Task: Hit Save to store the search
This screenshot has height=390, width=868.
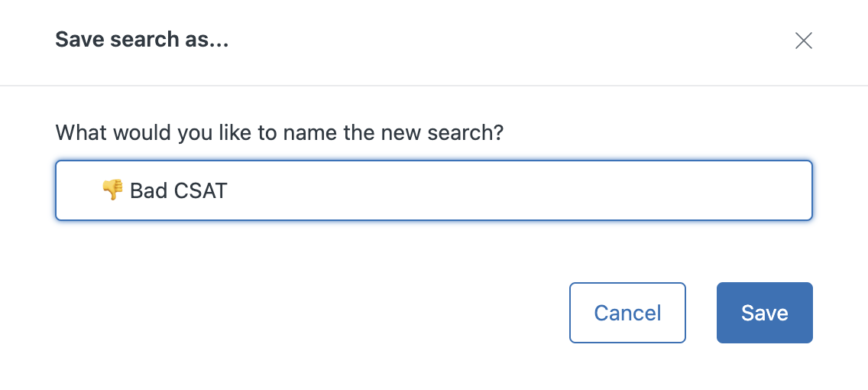Action: [x=765, y=313]
